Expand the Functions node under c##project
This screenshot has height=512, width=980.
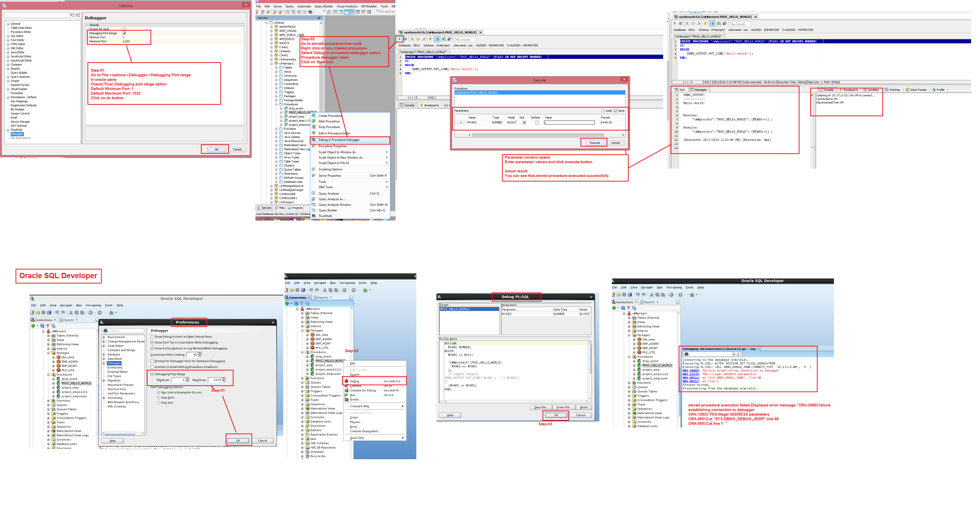[48, 401]
